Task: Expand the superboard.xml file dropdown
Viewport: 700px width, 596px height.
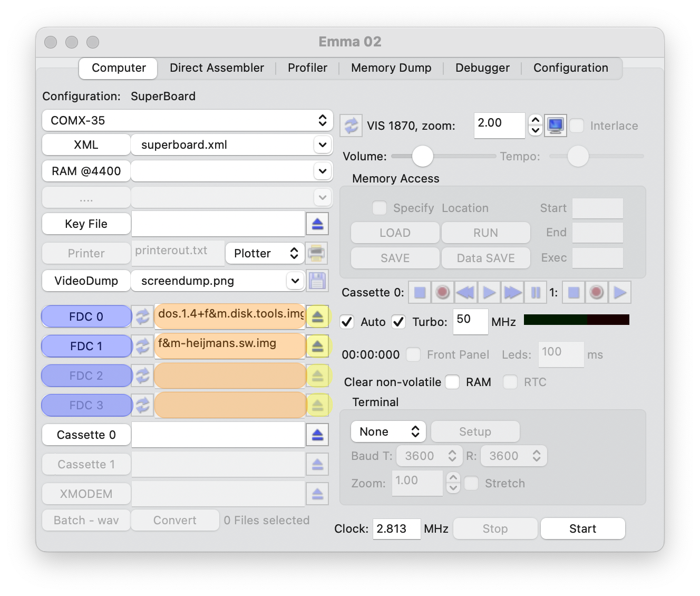Action: (322, 145)
